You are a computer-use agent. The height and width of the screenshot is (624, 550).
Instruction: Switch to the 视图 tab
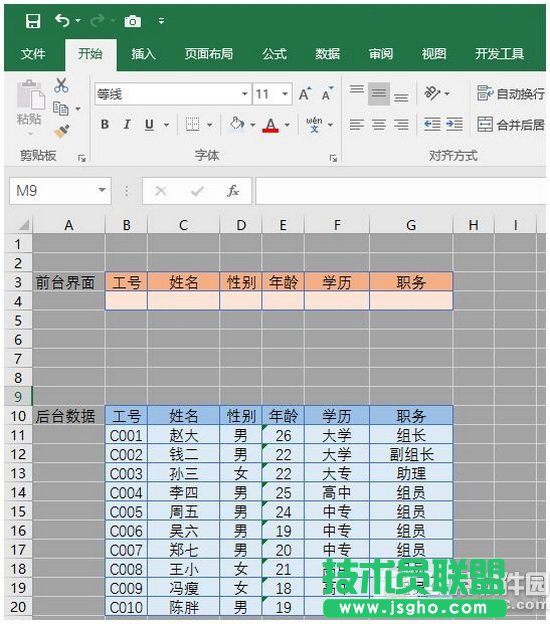434,54
